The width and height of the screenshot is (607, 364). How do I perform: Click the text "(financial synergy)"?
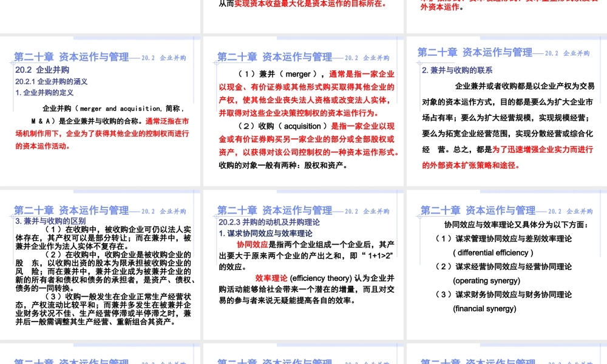[484, 308]
